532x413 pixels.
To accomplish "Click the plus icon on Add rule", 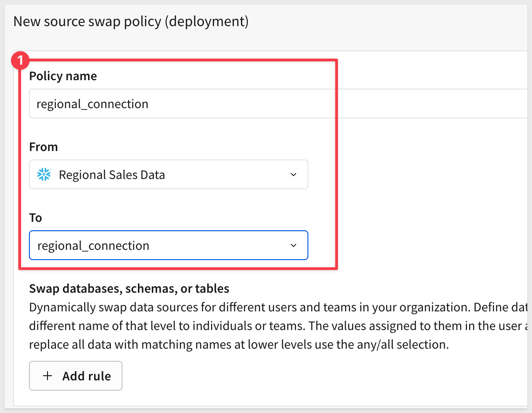I will click(x=47, y=376).
